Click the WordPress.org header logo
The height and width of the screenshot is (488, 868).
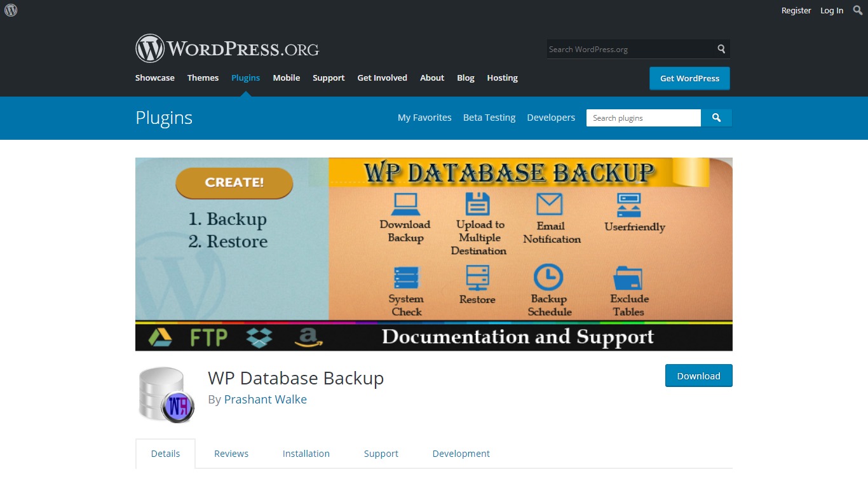[227, 48]
